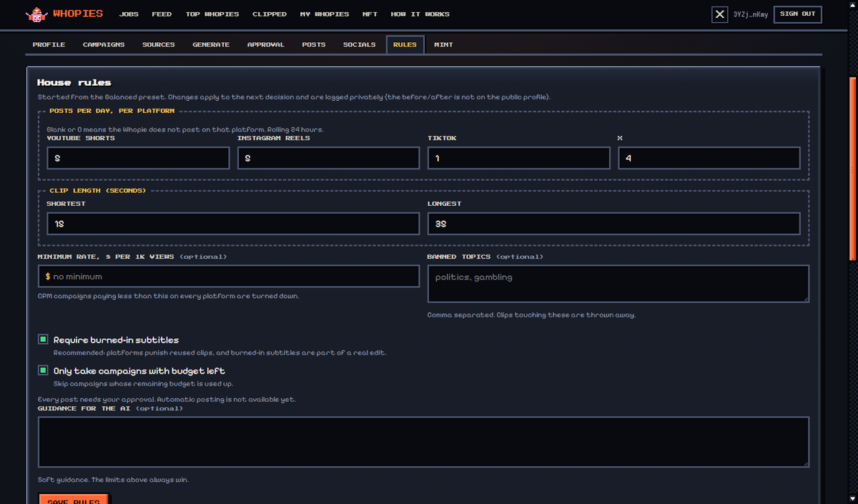Viewport: 858px width, 504px height.
Task: Click the Guidance for the AI text area
Action: (x=423, y=442)
